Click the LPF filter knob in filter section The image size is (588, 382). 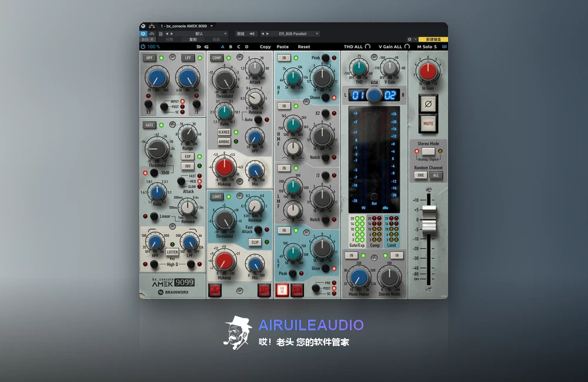point(188,78)
